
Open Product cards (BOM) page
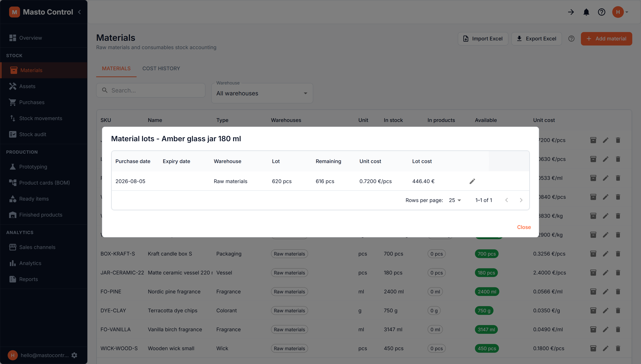tap(44, 183)
